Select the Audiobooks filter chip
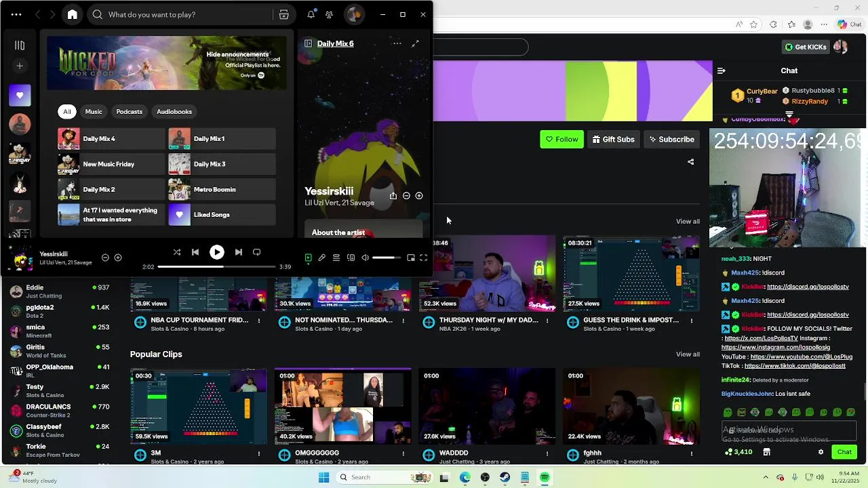 174,112
